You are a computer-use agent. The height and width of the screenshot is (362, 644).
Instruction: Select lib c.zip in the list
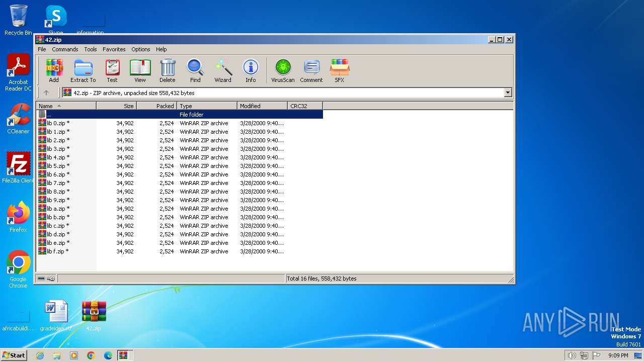[180, 226]
